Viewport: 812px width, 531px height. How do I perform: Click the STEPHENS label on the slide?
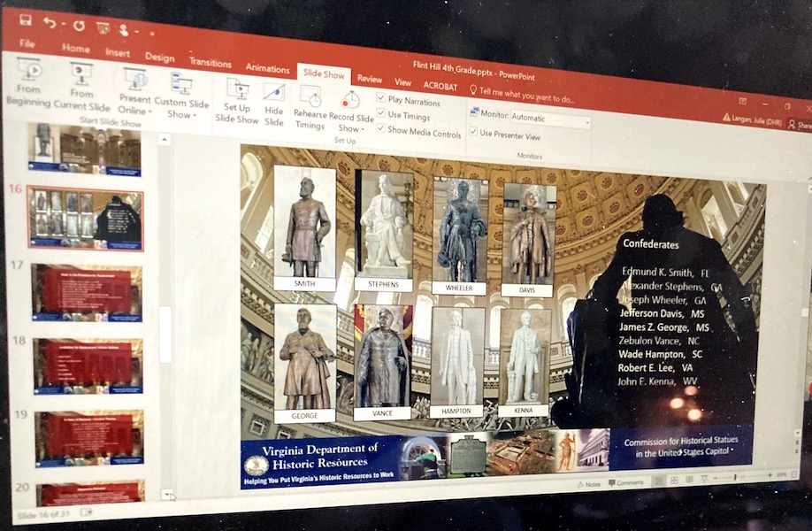pyautogui.click(x=384, y=284)
